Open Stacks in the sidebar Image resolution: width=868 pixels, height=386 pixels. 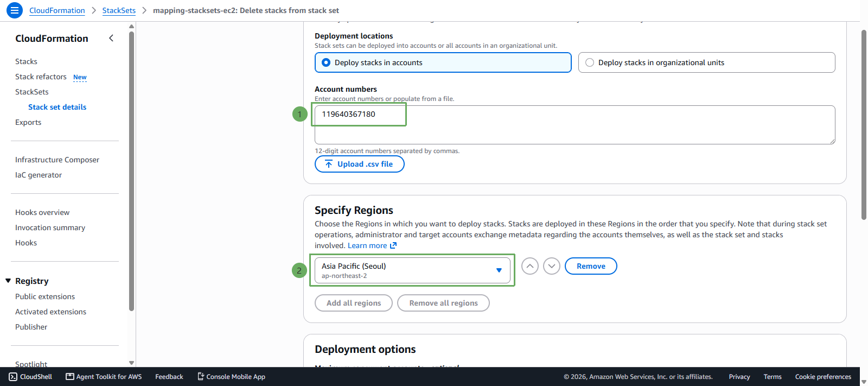pos(26,61)
